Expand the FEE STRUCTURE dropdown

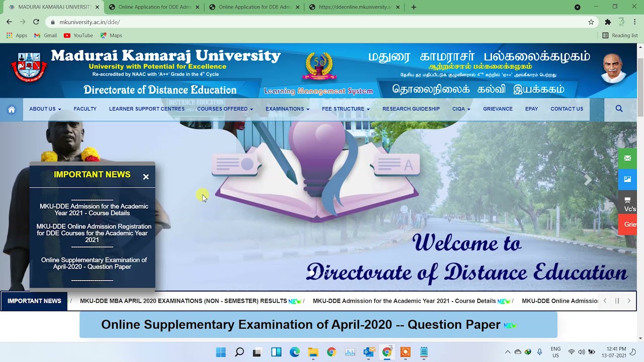[x=346, y=109]
